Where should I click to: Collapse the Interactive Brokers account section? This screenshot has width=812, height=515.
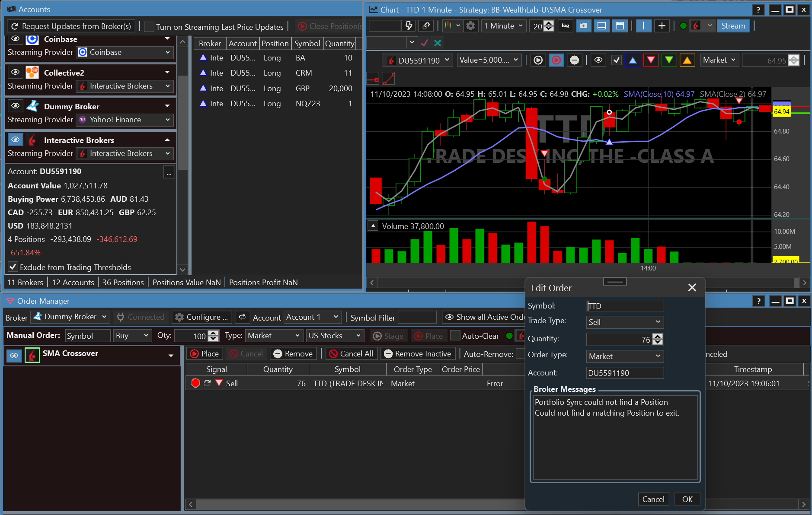(167, 140)
